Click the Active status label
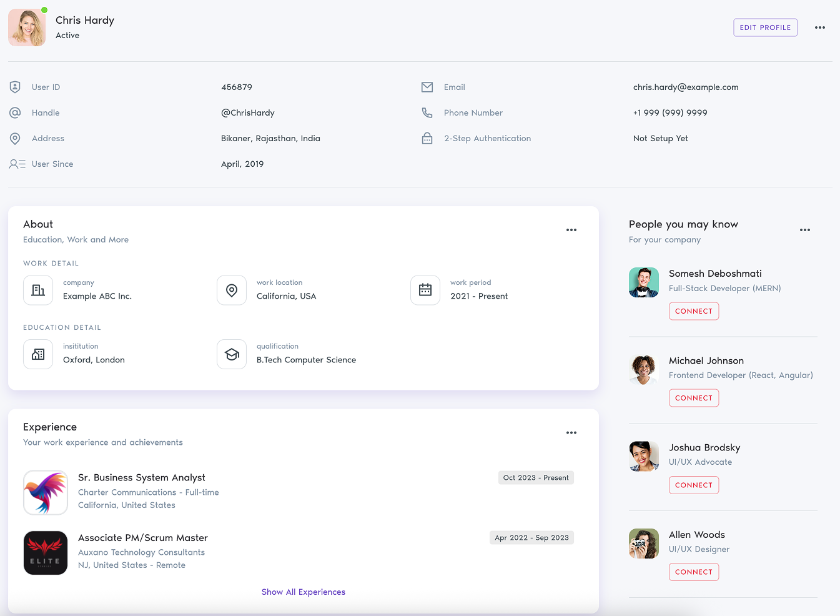 (x=67, y=35)
